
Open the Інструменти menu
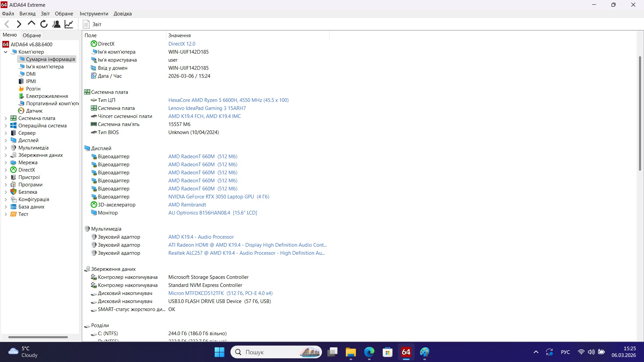click(94, 13)
